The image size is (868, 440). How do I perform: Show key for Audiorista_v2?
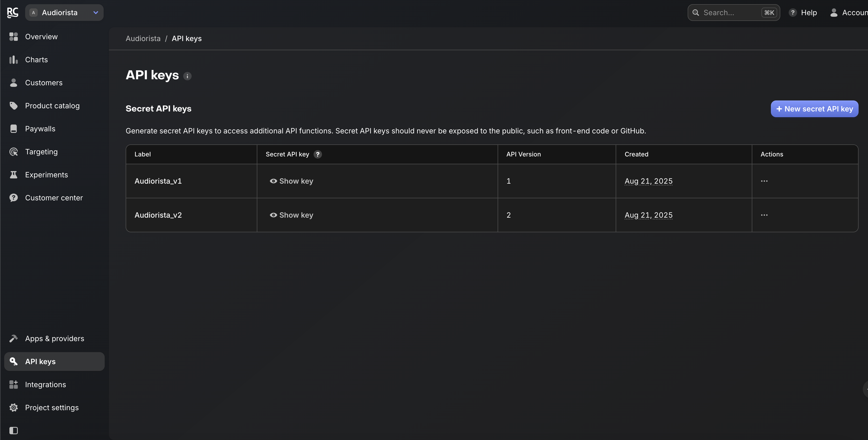tap(291, 215)
